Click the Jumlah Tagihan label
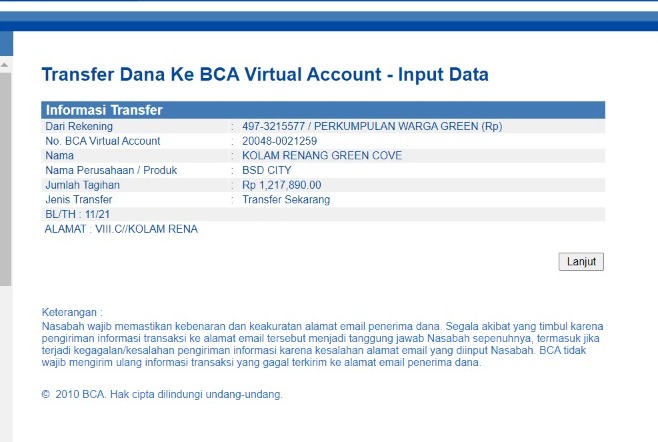This screenshot has height=442, width=658. [82, 185]
